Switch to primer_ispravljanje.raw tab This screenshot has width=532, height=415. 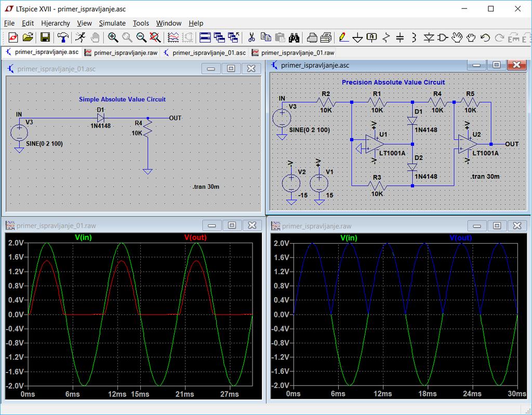click(121, 52)
